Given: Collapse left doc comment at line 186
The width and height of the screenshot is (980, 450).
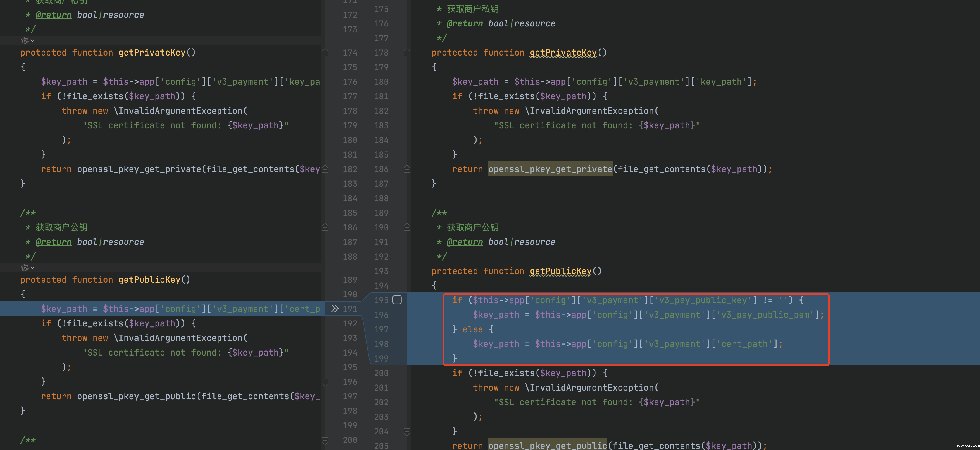Looking at the screenshot, I should [325, 227].
